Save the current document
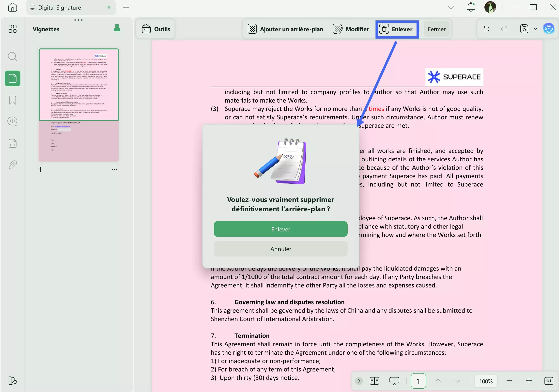 coord(524,29)
